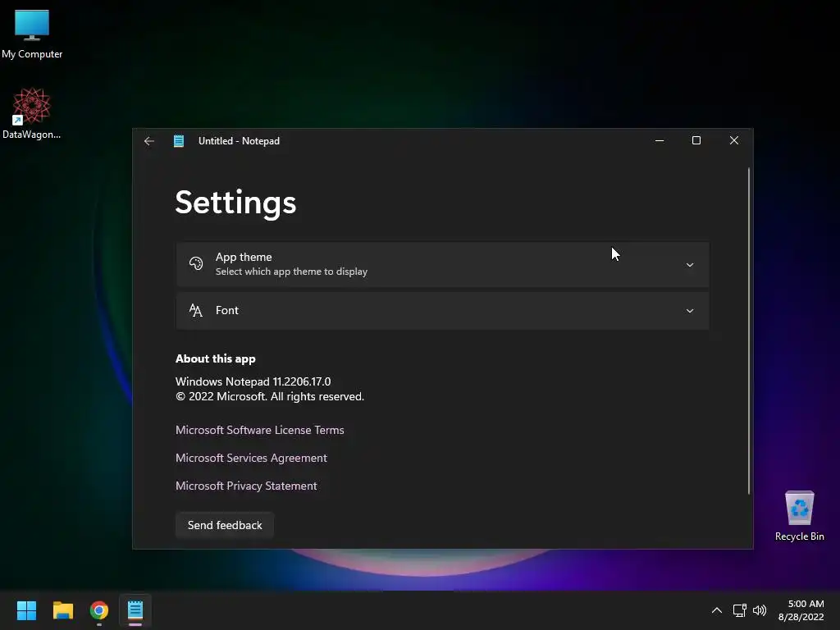Select the My Computer desktop icon
This screenshot has width=840, height=630.
(32, 34)
